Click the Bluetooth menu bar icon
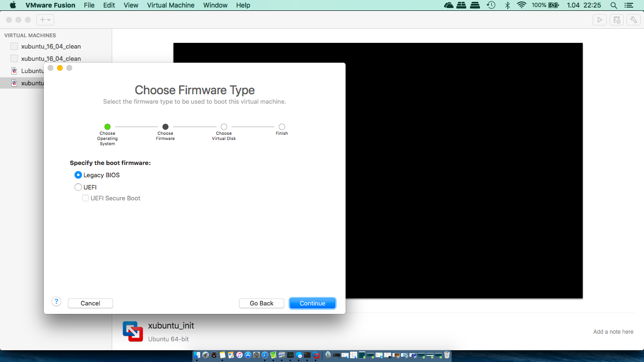 tap(508, 5)
